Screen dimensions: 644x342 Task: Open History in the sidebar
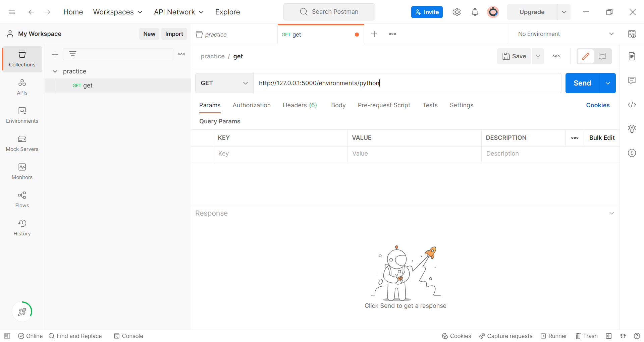coord(22,228)
